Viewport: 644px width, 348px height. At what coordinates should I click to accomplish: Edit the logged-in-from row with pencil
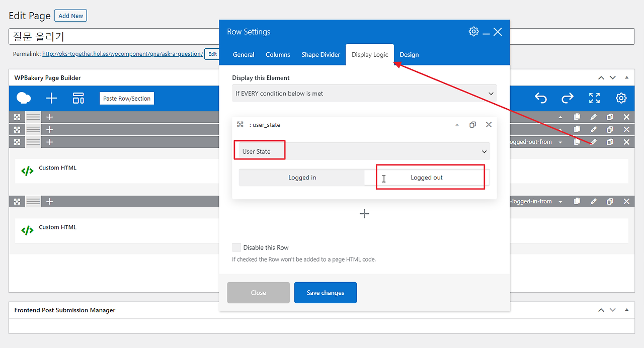(x=594, y=201)
